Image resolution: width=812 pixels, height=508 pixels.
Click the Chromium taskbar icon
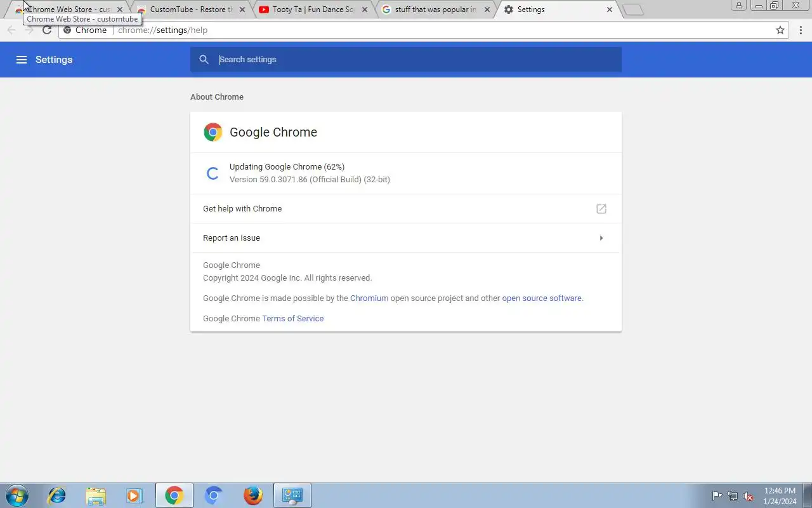coord(214,495)
